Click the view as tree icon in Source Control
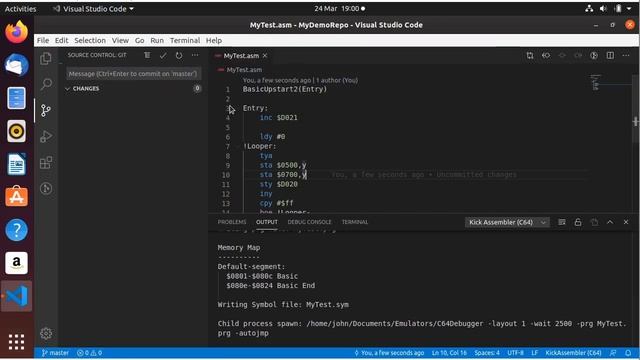The image size is (640, 360). point(147,55)
